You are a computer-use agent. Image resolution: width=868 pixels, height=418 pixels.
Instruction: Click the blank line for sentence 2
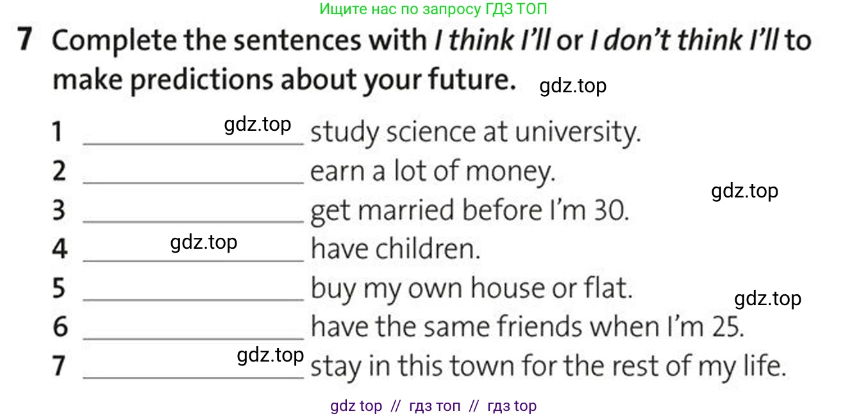[x=194, y=183]
